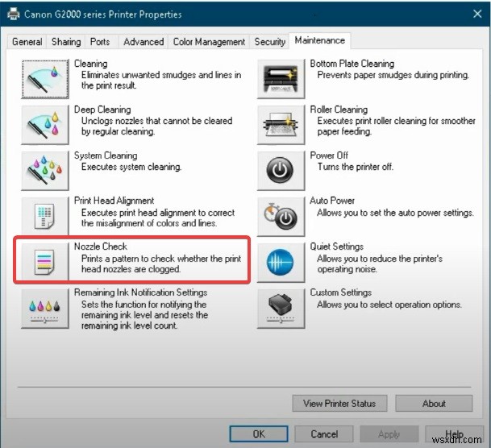Click the Cancel button
The height and width of the screenshot is (448, 491).
(x=324, y=434)
